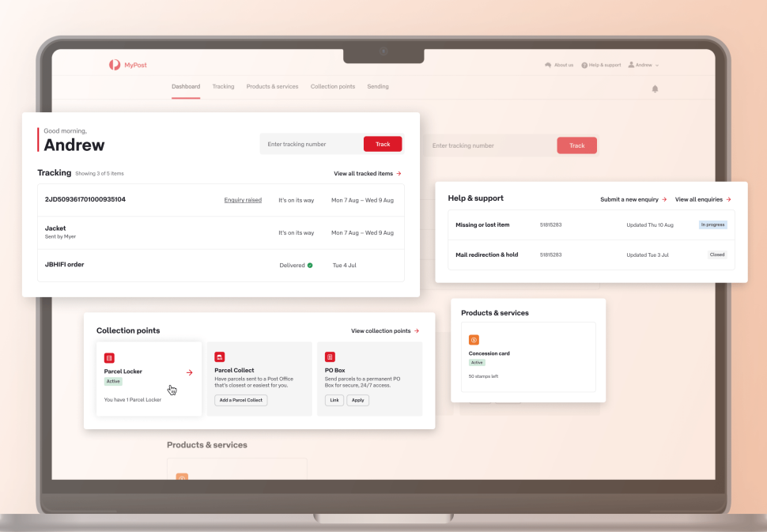This screenshot has height=532, width=767.
Task: Click the Parcel Collect icon
Action: pos(219,357)
